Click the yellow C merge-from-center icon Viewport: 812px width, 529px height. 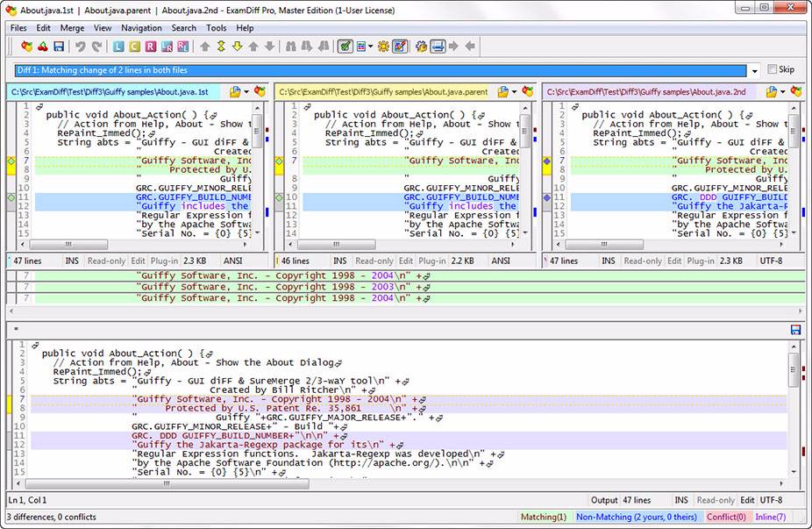click(x=135, y=46)
